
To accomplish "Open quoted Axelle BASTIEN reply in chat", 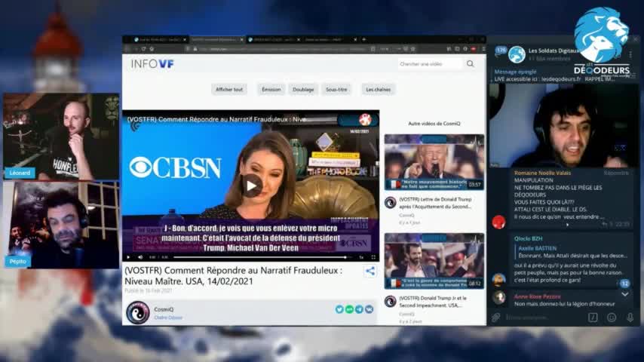I will [573, 252].
